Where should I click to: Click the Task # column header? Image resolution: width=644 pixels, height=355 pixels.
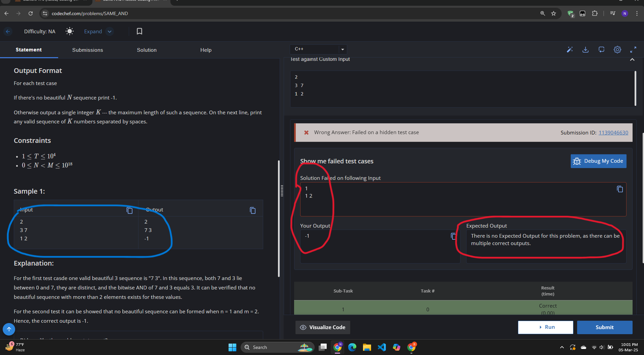pyautogui.click(x=428, y=291)
